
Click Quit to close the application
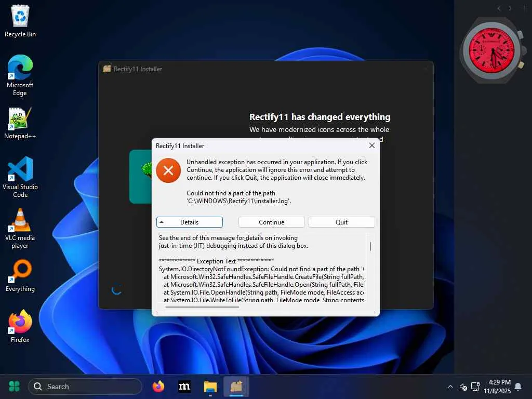(x=341, y=222)
